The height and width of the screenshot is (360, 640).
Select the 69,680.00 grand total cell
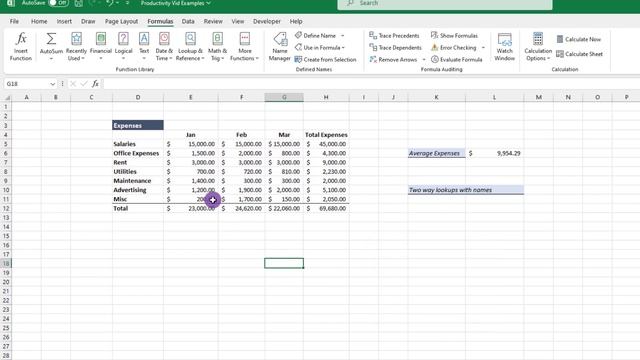pos(326,208)
